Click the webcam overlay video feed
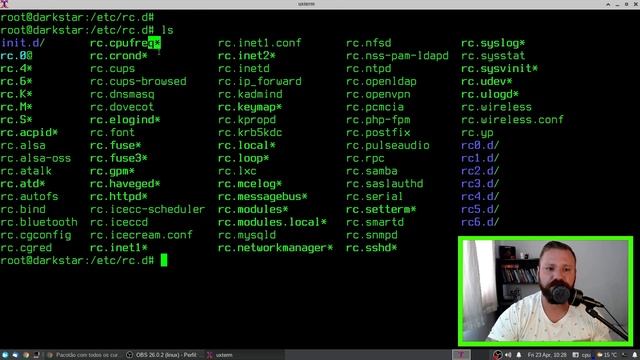The height and width of the screenshot is (360, 640). click(x=546, y=291)
